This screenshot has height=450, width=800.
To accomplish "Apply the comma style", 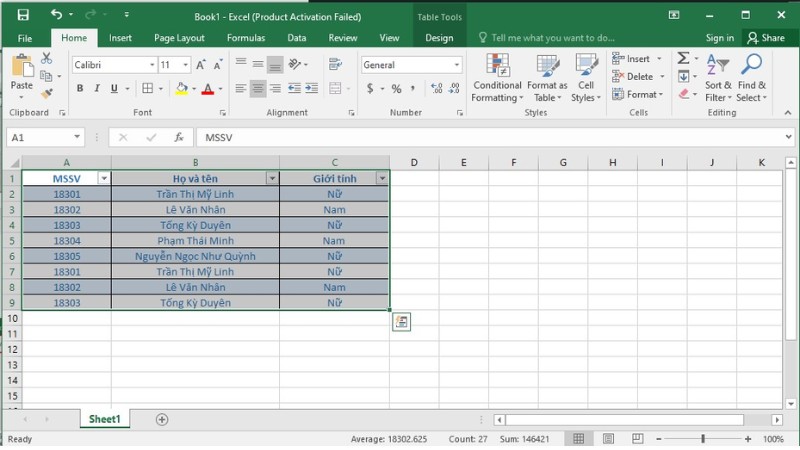I will 412,89.
